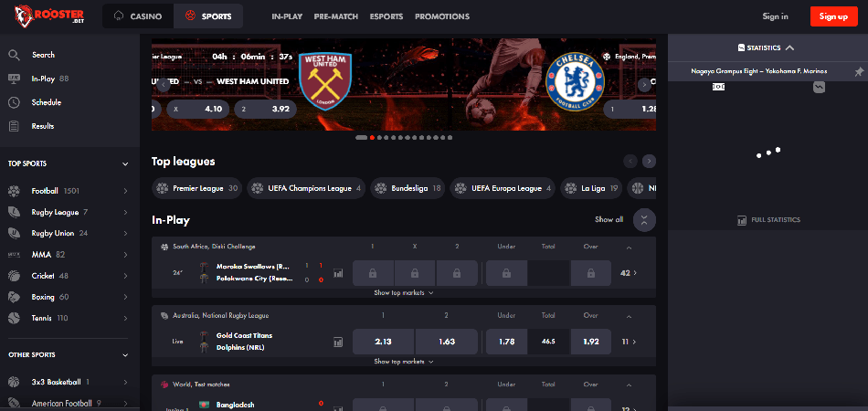Collapse all In-Play sections toggle button
Viewport: 868px width, 411px height.
(x=644, y=219)
